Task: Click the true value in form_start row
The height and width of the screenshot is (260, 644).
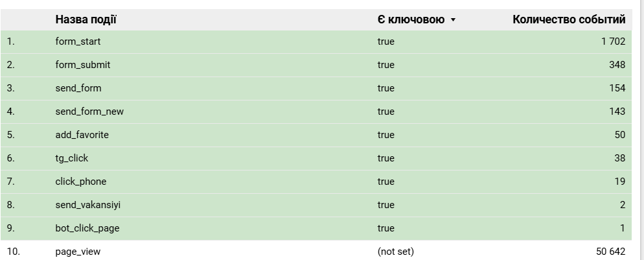Action: (x=385, y=41)
